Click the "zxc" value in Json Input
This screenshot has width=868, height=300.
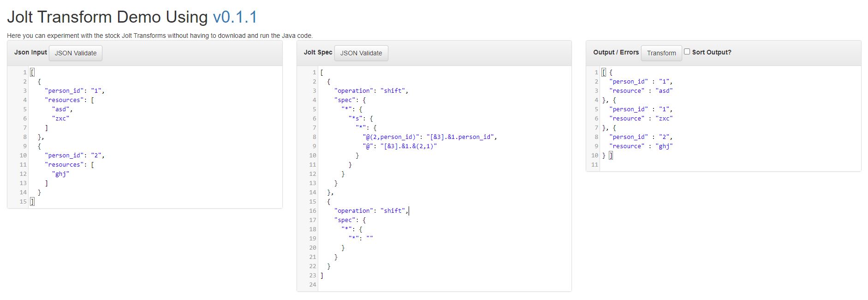click(60, 119)
